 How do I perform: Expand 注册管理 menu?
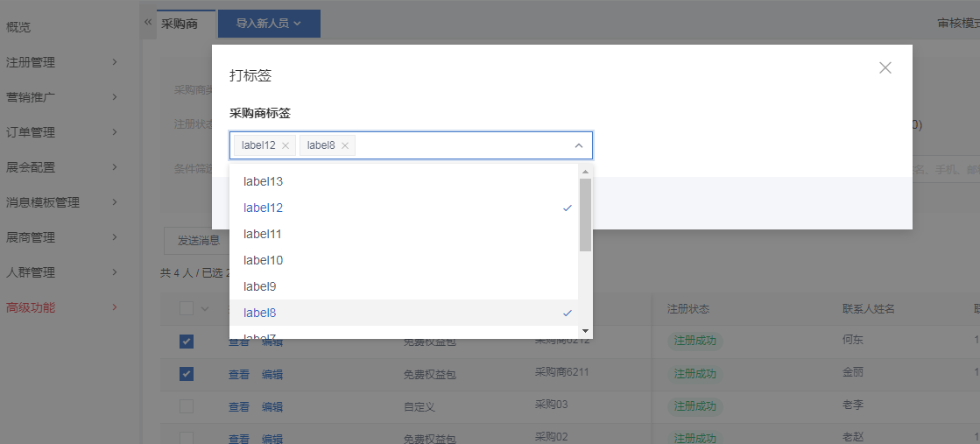(62, 62)
